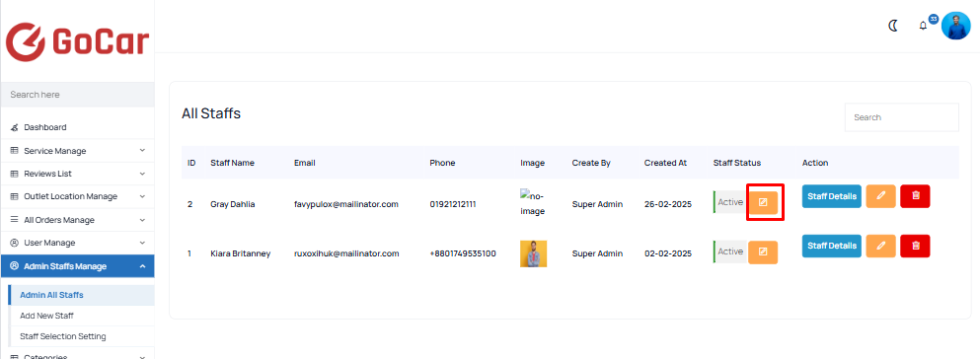
Task: Click All Staffs heading
Action: coord(211,113)
